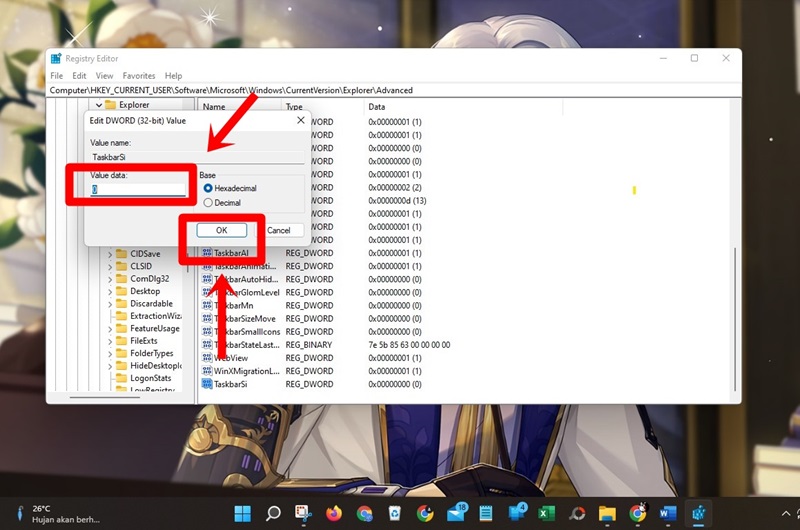Click in the Value data field
This screenshot has width=800, height=530.
pyautogui.click(x=138, y=189)
